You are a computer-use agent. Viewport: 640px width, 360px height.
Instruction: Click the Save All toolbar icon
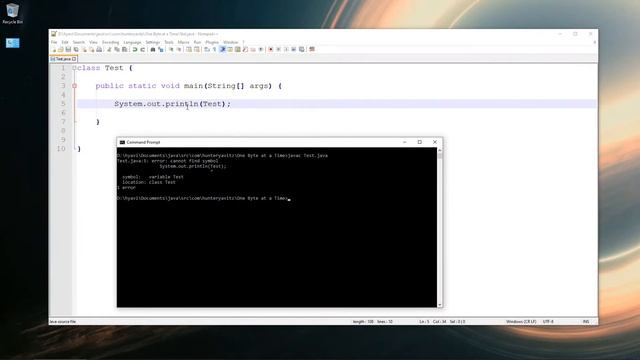76,49
